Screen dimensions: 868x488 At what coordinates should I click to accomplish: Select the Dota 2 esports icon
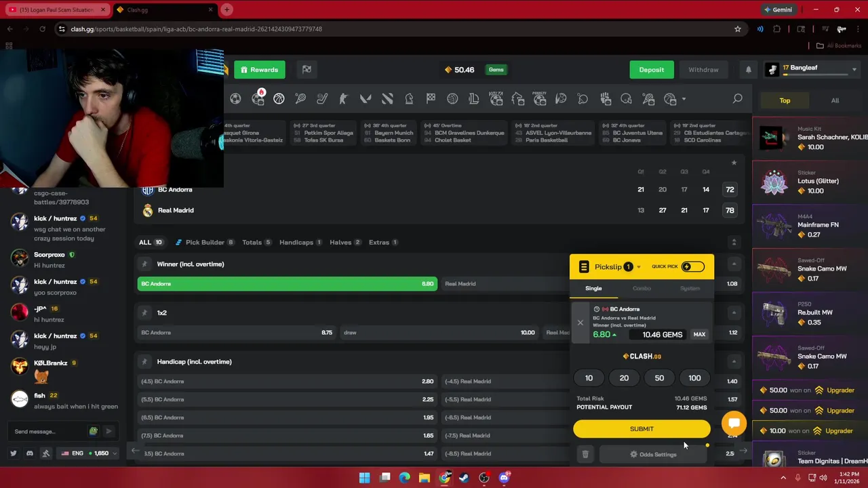tap(387, 99)
